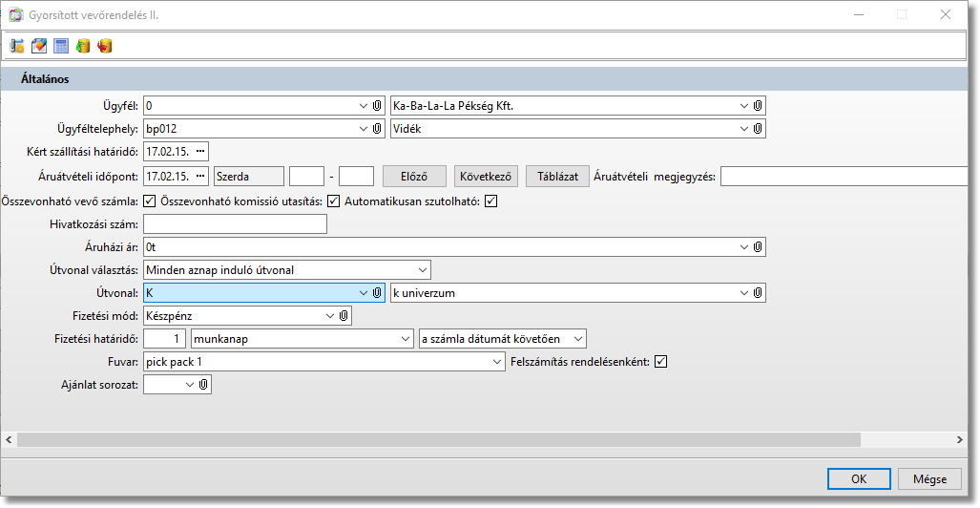Click the Fizetési határidő number field

(x=164, y=339)
